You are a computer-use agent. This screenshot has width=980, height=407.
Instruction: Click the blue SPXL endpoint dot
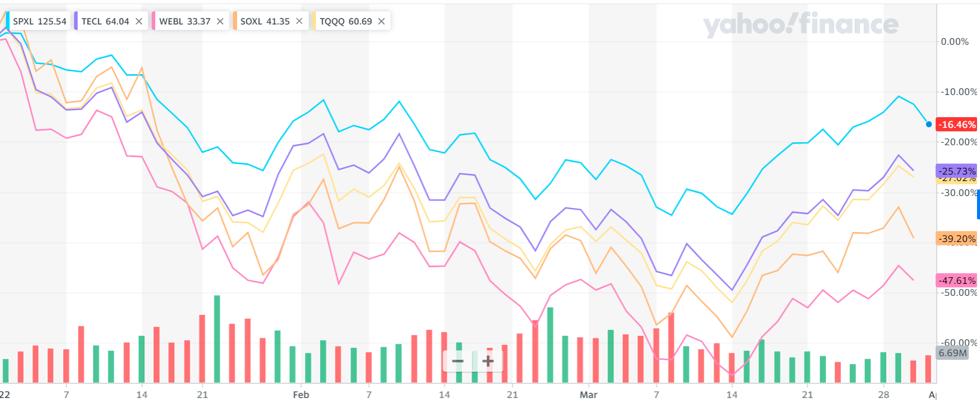(x=929, y=124)
